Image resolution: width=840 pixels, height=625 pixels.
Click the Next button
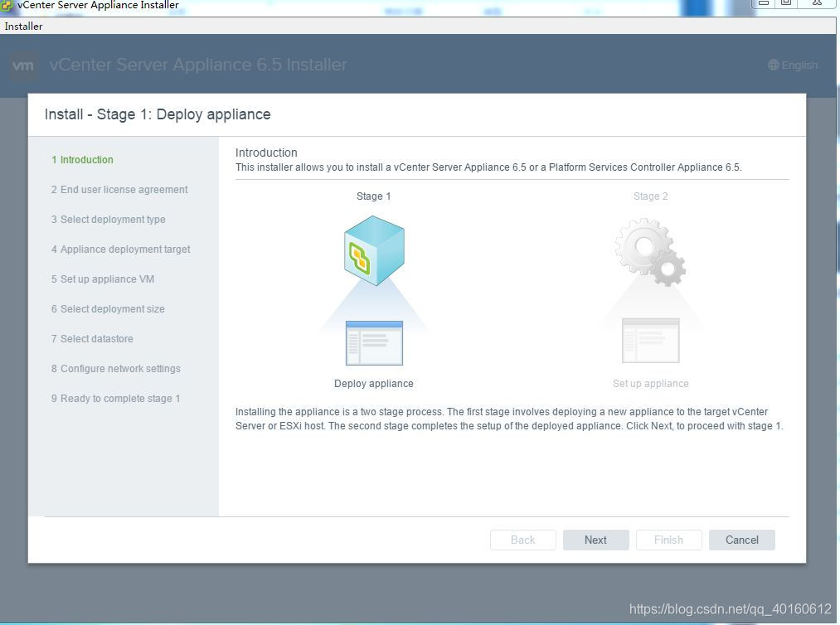pyautogui.click(x=595, y=540)
